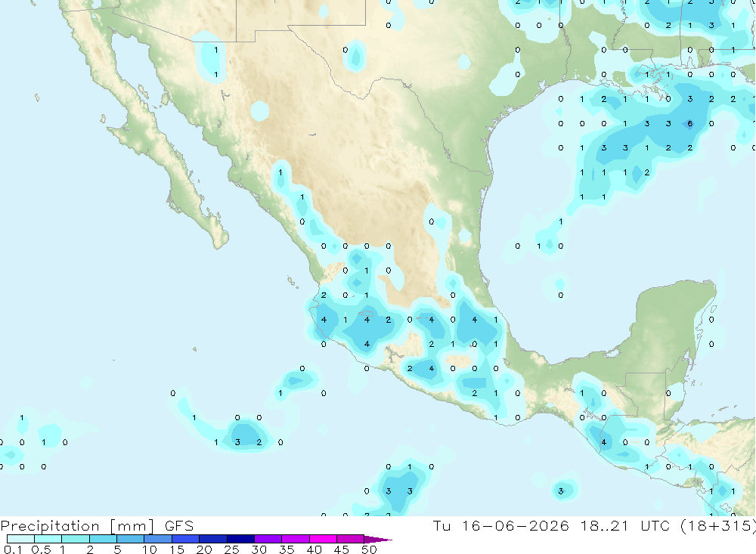The height and width of the screenshot is (554, 756).
Task: Click the '18..21' hour range text
Action: point(605,525)
